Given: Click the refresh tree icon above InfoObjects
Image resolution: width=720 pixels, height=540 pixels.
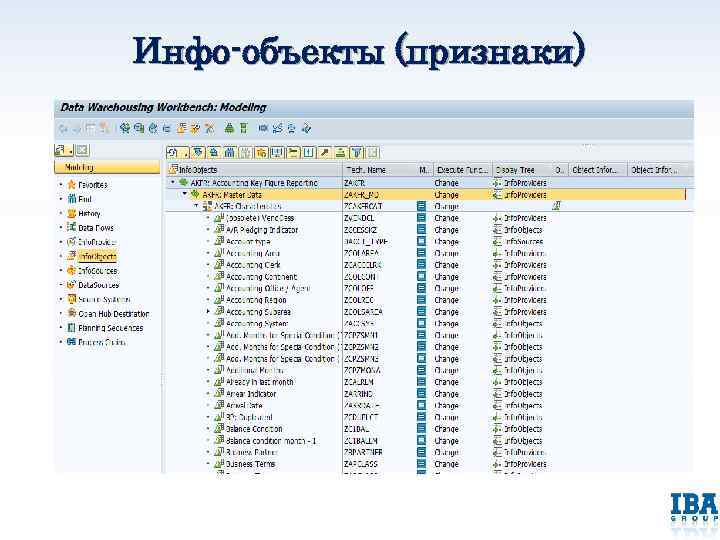Looking at the screenshot, I should [x=173, y=152].
